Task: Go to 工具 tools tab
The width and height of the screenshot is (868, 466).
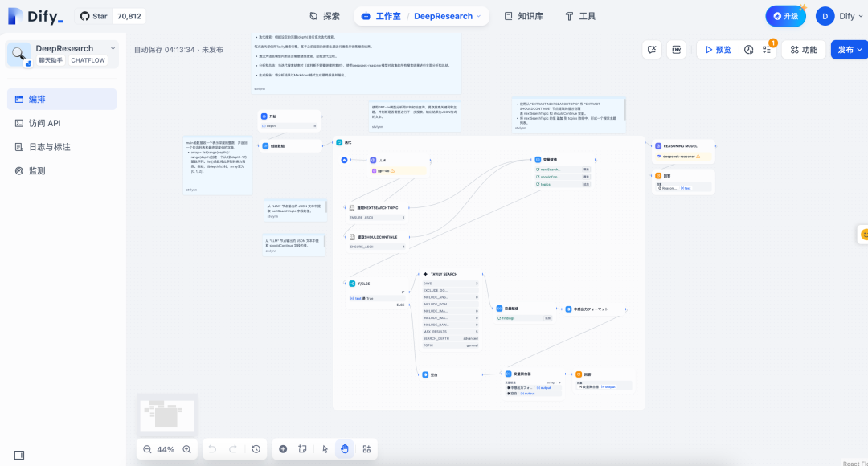Action: tap(580, 16)
